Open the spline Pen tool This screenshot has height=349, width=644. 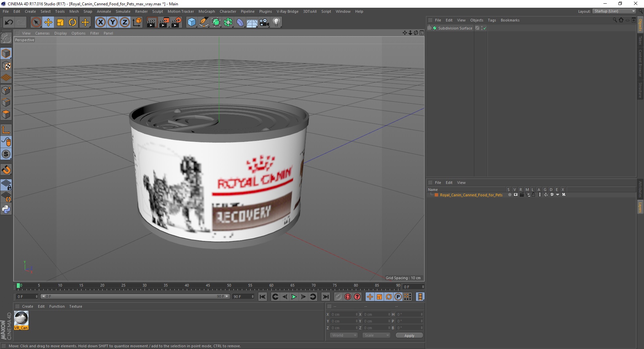[204, 22]
